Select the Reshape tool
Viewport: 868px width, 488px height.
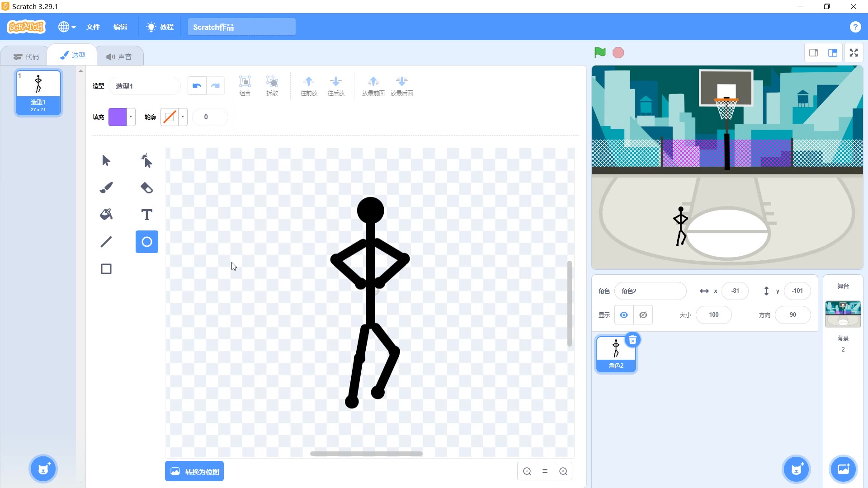(146, 160)
